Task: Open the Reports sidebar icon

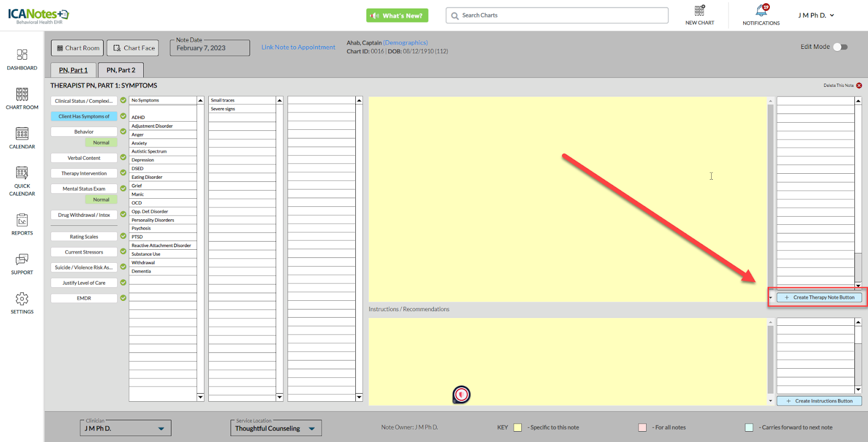Action: pos(22,220)
